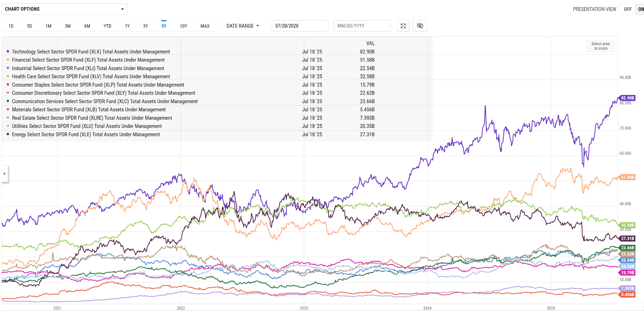The height and width of the screenshot is (311, 644).
Task: Click Financial Select Sector SPDR Fund (XLF) label
Action: [88, 60]
